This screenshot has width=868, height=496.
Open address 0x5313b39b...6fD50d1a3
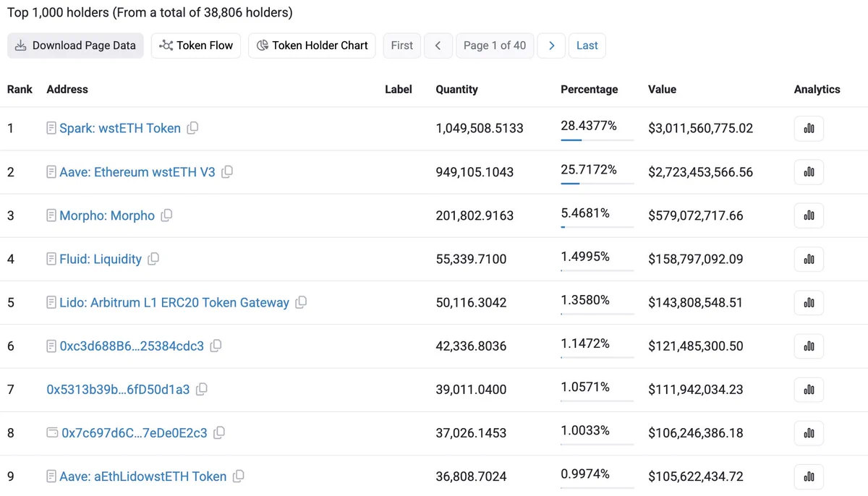(x=118, y=389)
